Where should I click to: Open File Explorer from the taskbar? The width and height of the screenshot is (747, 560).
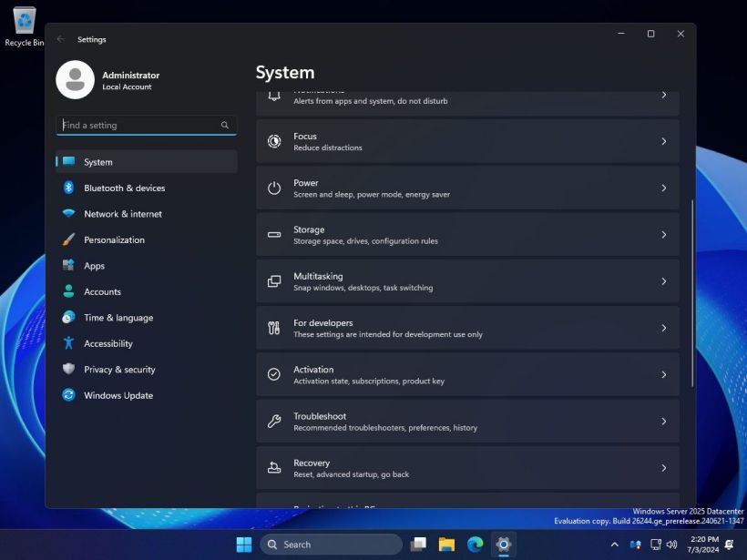pyautogui.click(x=446, y=545)
